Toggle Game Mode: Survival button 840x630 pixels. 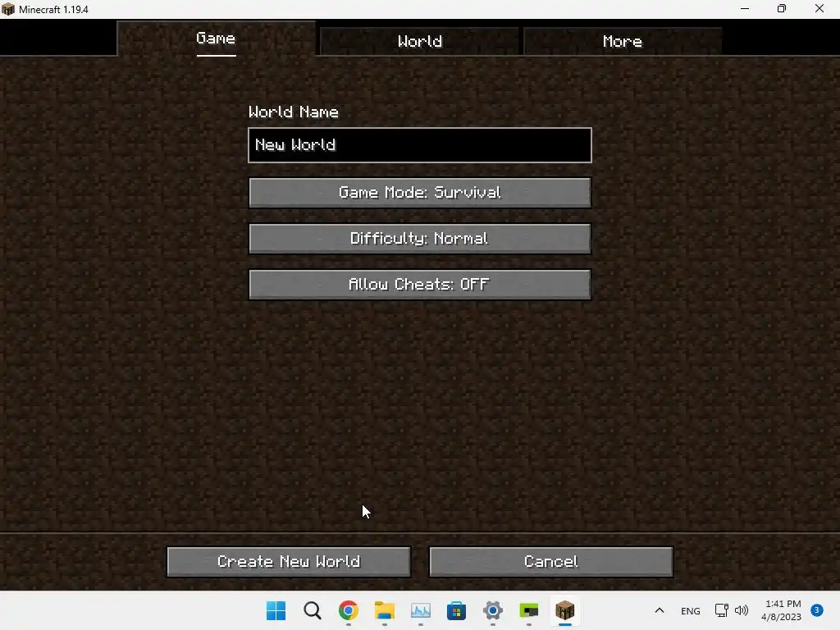(420, 192)
